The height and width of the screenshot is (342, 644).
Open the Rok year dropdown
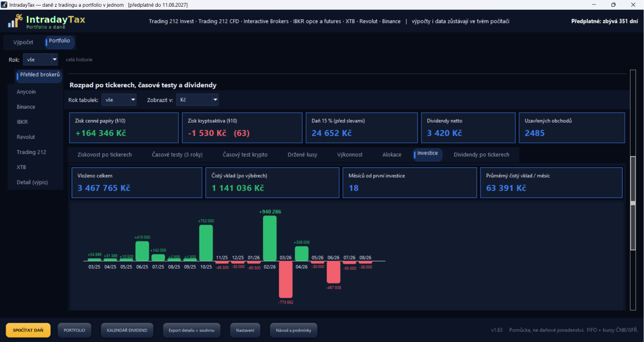[x=40, y=60]
